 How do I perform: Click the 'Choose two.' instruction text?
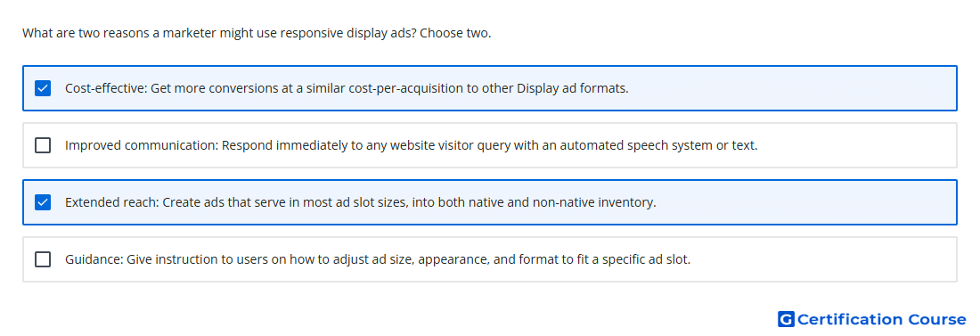[455, 33]
